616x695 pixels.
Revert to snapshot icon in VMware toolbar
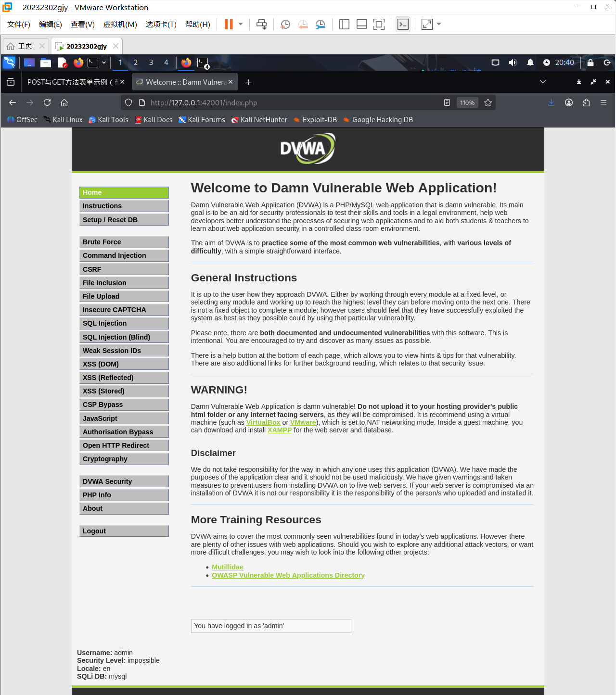coord(303,25)
